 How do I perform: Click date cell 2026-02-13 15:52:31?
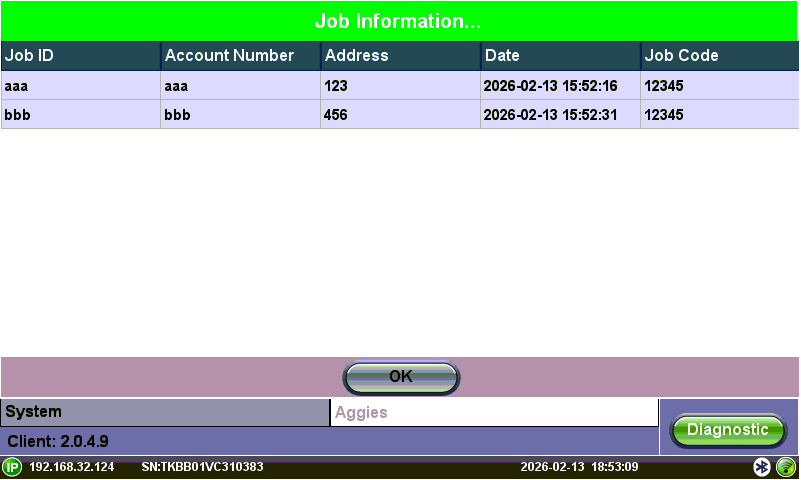point(550,115)
